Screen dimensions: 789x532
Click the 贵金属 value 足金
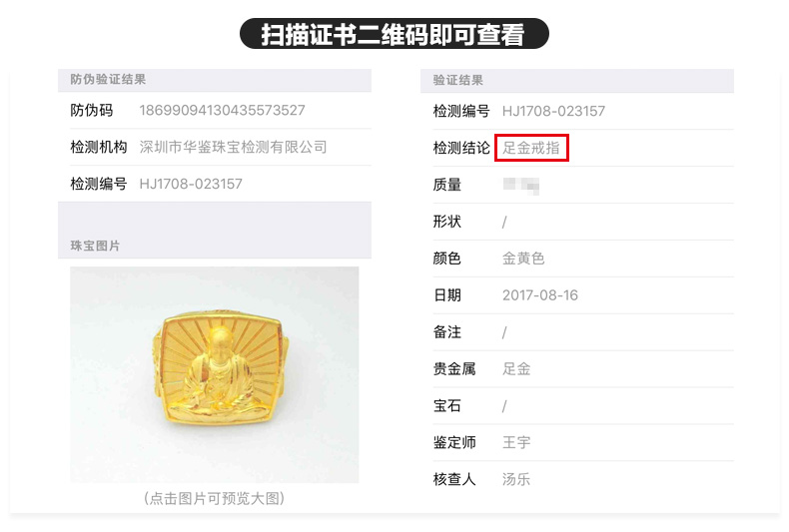coord(516,369)
